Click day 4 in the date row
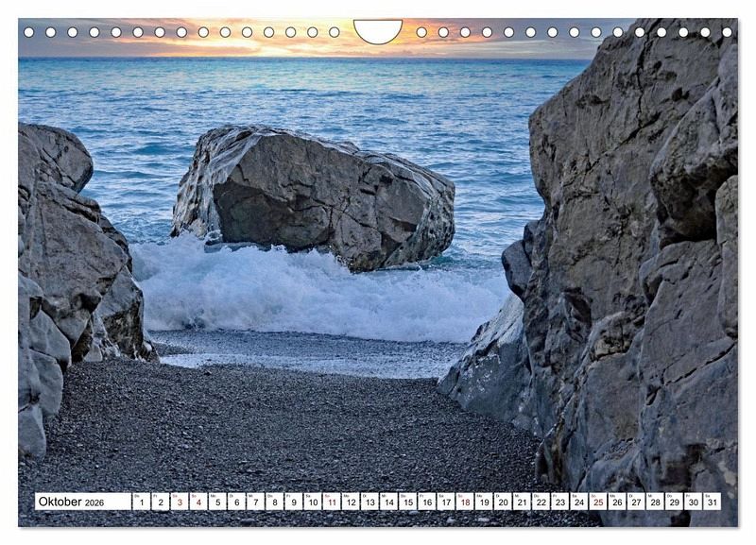This screenshot has width=756, height=545. click(x=198, y=502)
